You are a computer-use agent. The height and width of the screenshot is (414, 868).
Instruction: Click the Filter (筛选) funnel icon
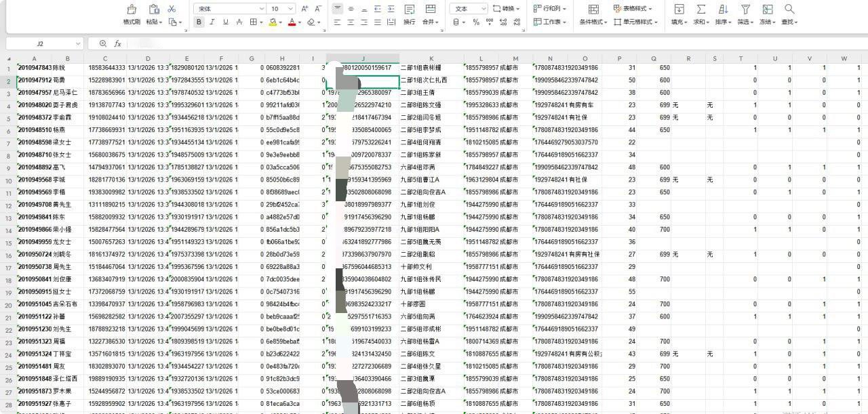(x=745, y=9)
